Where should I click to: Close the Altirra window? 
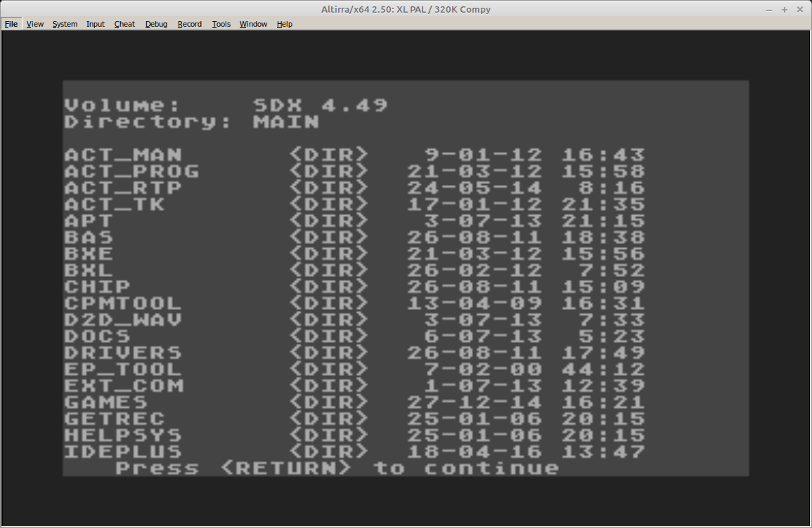point(800,9)
